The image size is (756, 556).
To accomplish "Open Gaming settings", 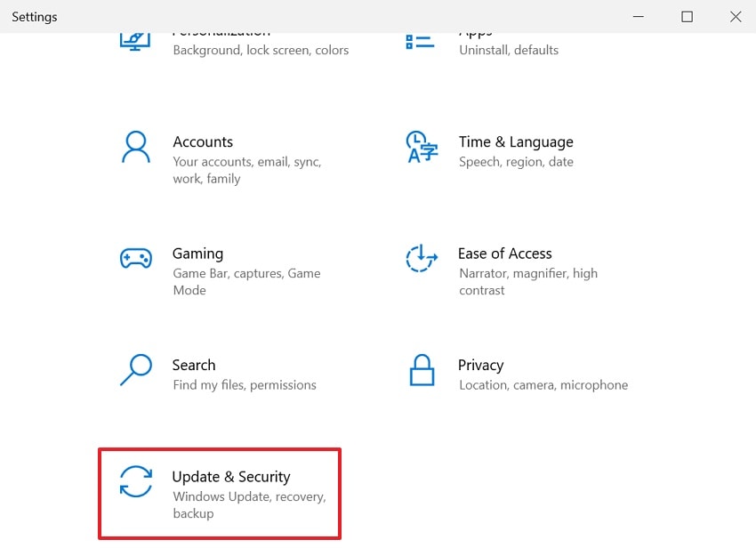I will point(197,254).
